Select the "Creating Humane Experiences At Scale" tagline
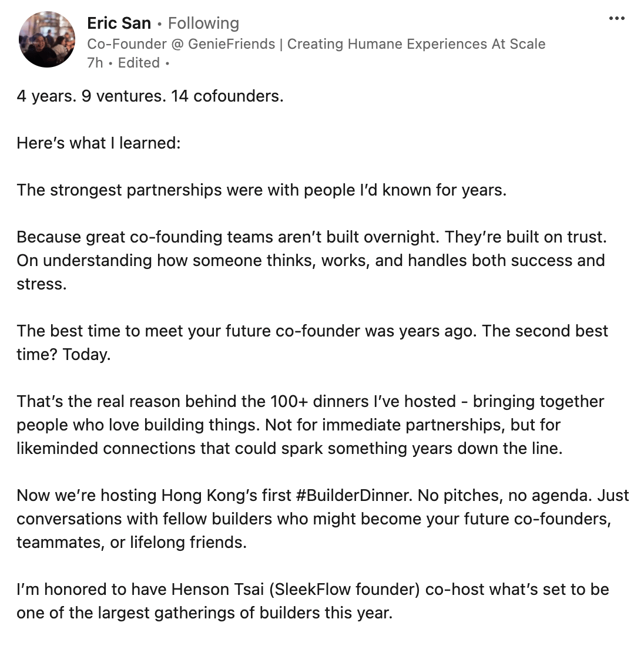 coord(416,43)
